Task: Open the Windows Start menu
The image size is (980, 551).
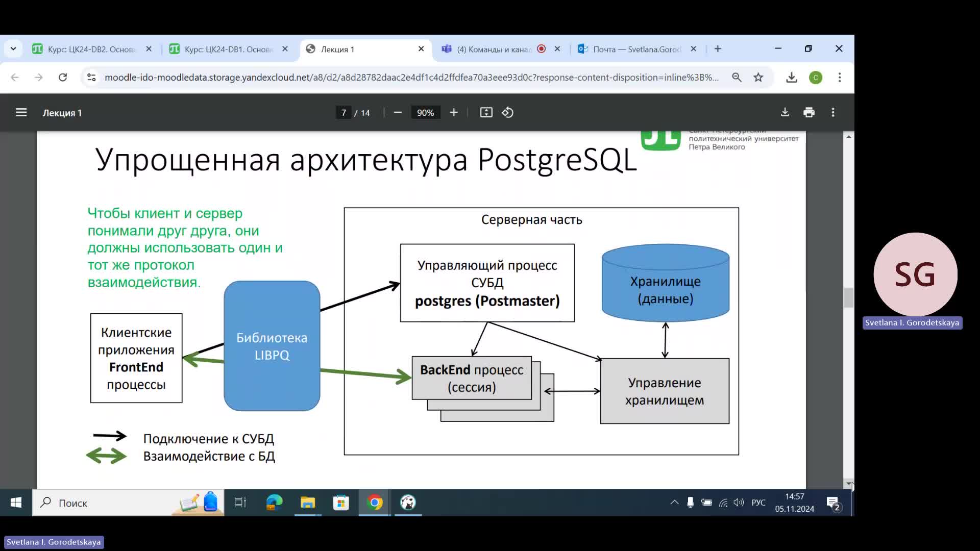Action: (x=16, y=503)
